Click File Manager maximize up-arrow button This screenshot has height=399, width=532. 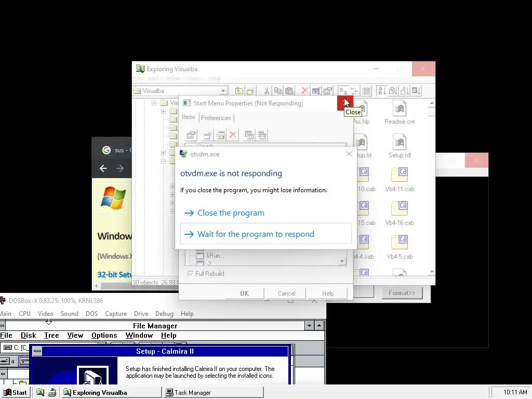(320, 326)
